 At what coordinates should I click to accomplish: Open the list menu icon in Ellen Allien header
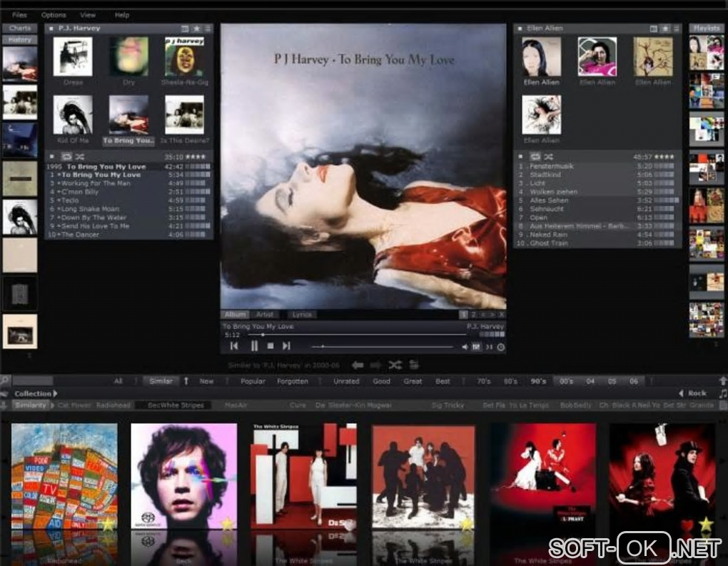677,29
